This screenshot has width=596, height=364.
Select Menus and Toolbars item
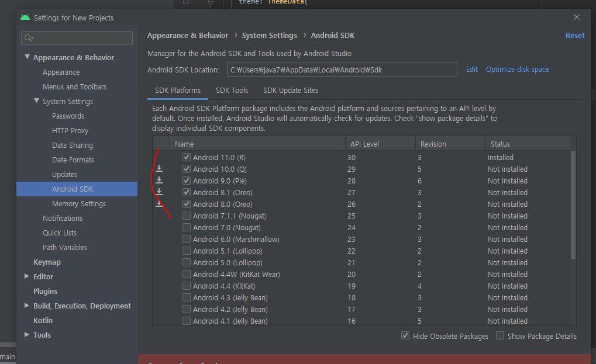point(74,86)
